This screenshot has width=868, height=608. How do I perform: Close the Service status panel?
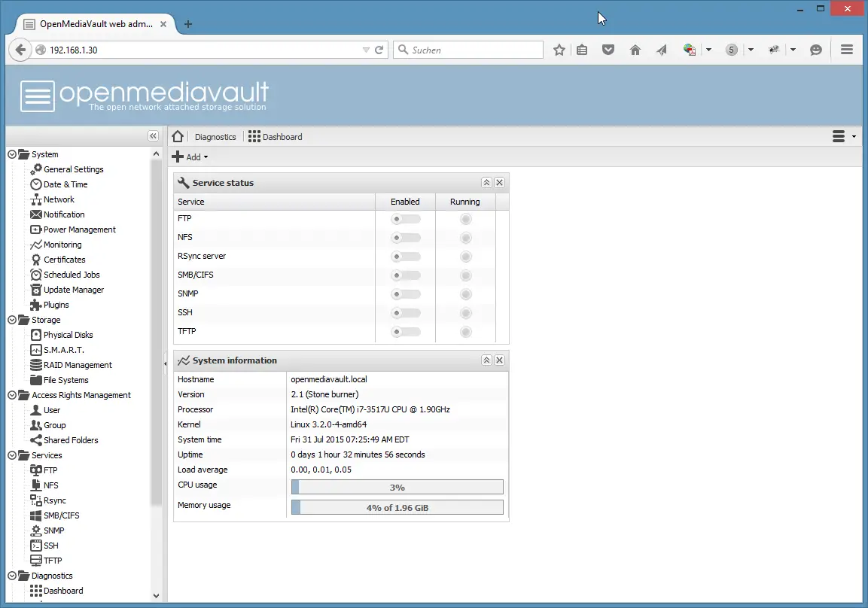[x=499, y=183]
